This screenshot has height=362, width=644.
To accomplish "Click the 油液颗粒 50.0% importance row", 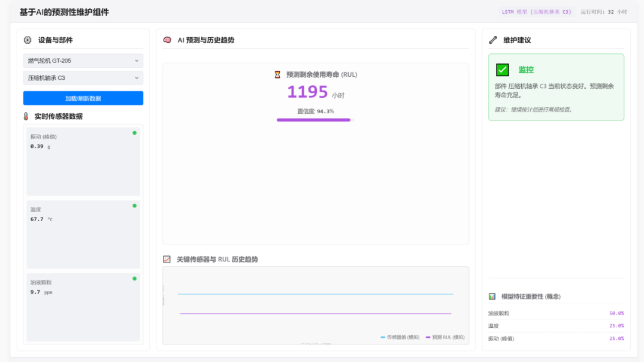I will point(556,313).
